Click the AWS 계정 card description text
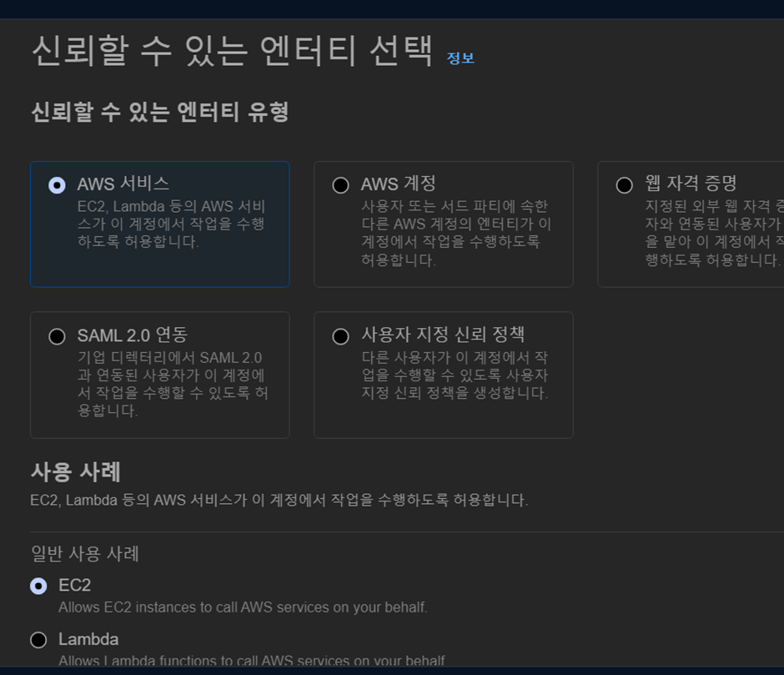Viewport: 784px width, 675px height. coord(456,233)
